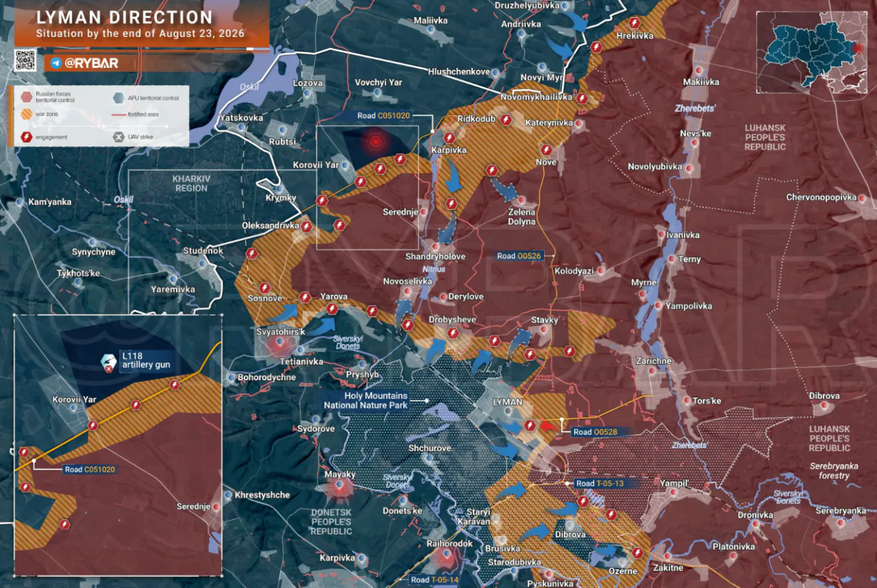The image size is (877, 588).
Task: Select the "Road T-05-13" label
Action: click(x=600, y=484)
